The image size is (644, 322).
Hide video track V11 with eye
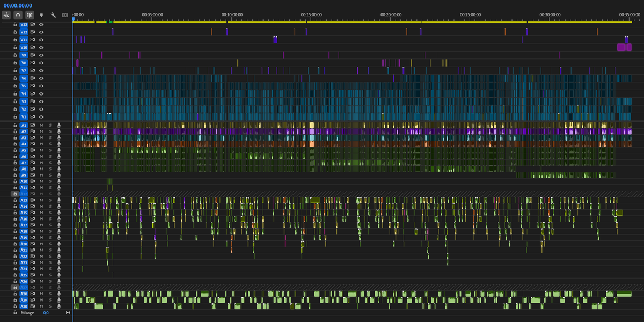pos(41,40)
